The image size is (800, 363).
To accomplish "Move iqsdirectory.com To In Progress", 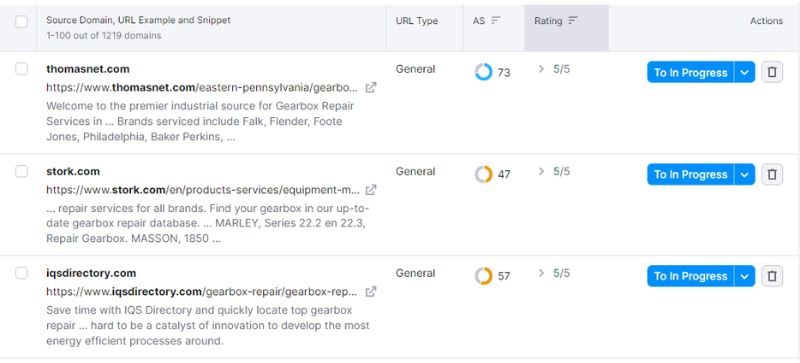I will 690,276.
